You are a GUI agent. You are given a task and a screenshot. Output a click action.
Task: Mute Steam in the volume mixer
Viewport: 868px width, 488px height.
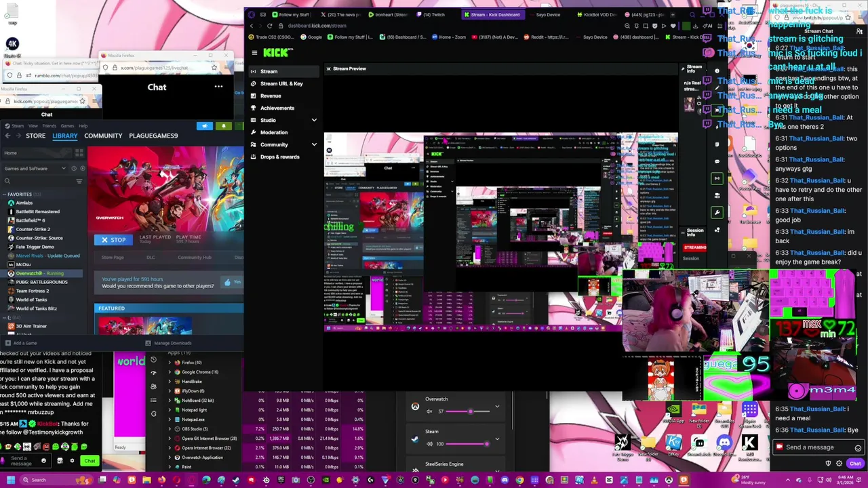[x=429, y=444]
